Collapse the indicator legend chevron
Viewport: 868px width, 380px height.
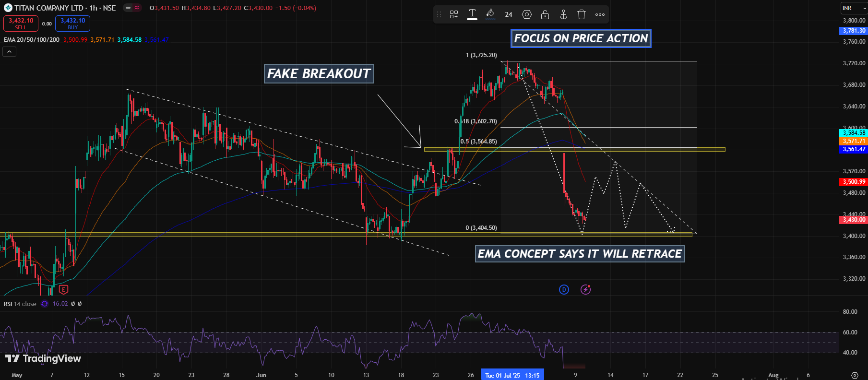10,51
